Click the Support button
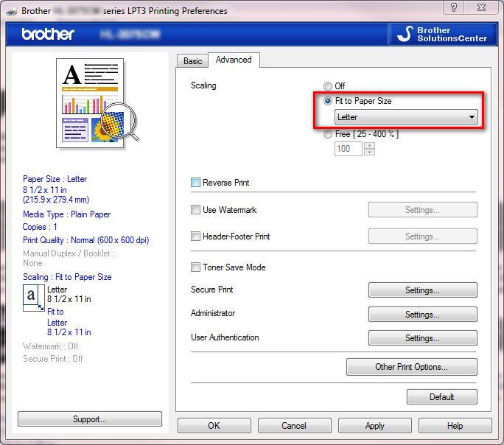This screenshot has width=504, height=445. pos(90,419)
